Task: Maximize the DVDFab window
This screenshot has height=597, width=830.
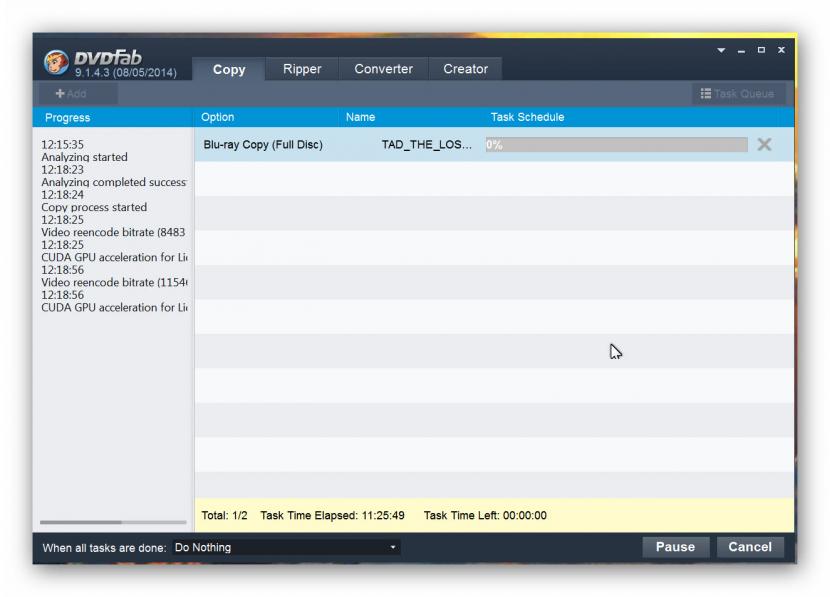Action: (x=761, y=50)
